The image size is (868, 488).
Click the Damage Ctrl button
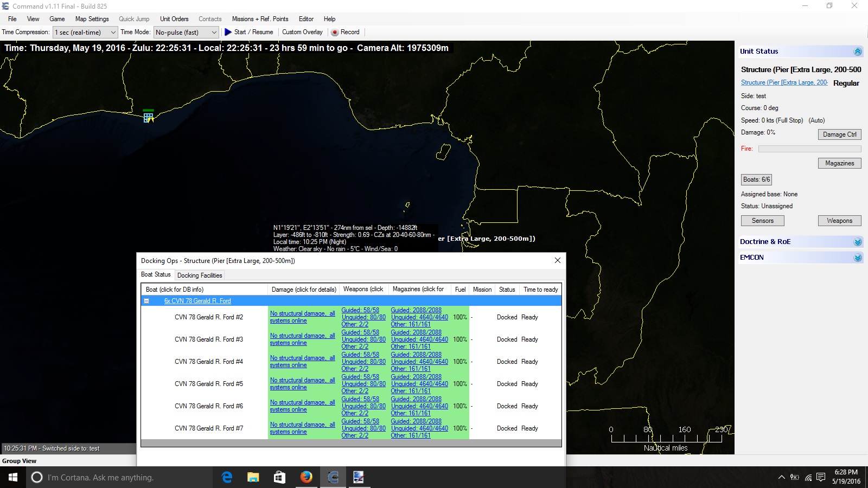tap(839, 134)
